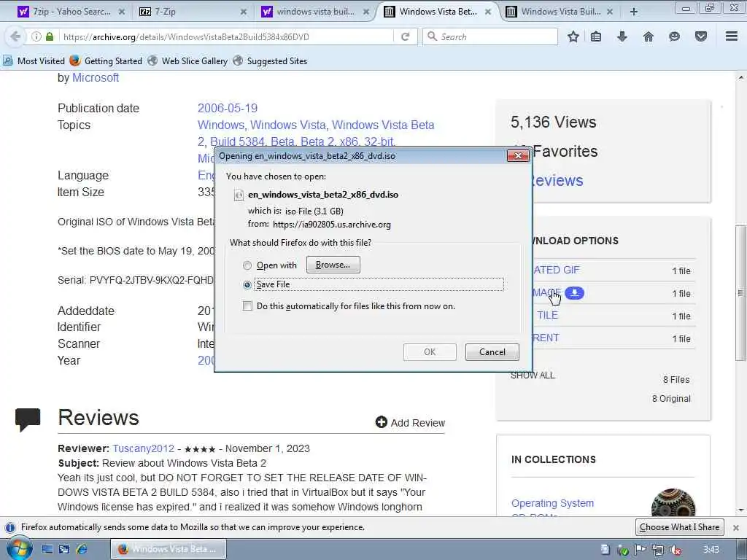Click the 8 Files count
The height and width of the screenshot is (560, 747).
[676, 379]
